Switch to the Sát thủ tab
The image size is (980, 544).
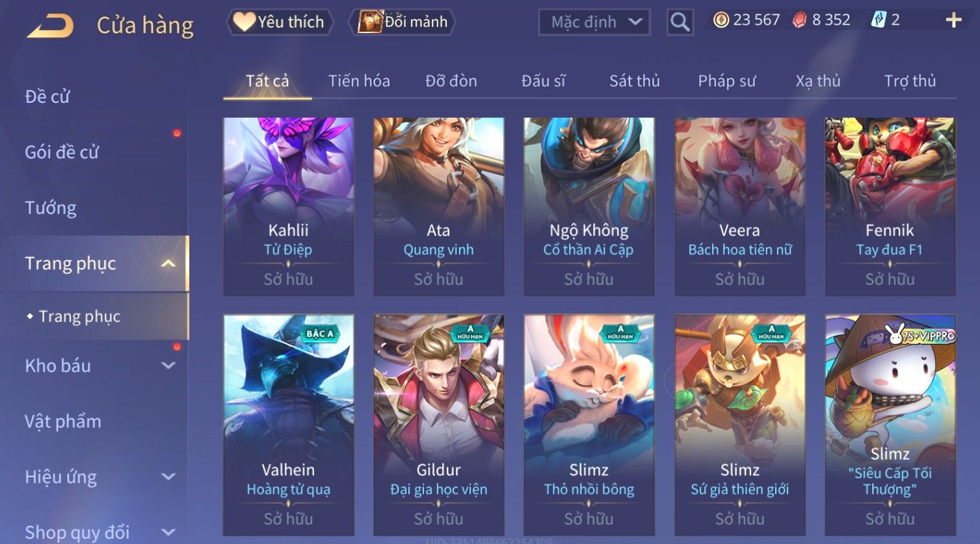coord(634,81)
